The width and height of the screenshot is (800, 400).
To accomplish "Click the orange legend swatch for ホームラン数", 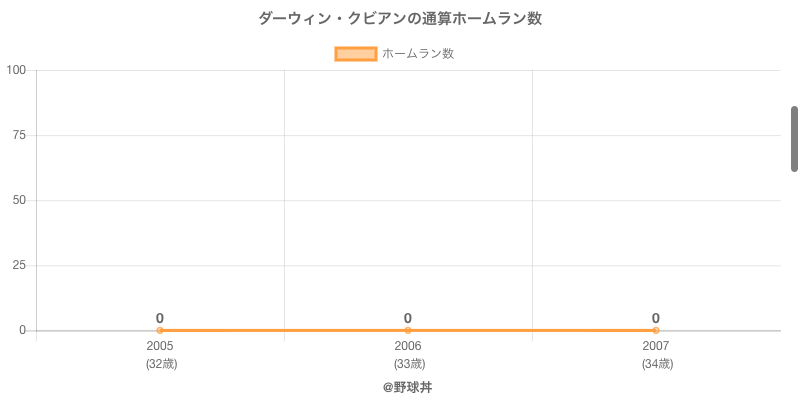I will point(355,54).
